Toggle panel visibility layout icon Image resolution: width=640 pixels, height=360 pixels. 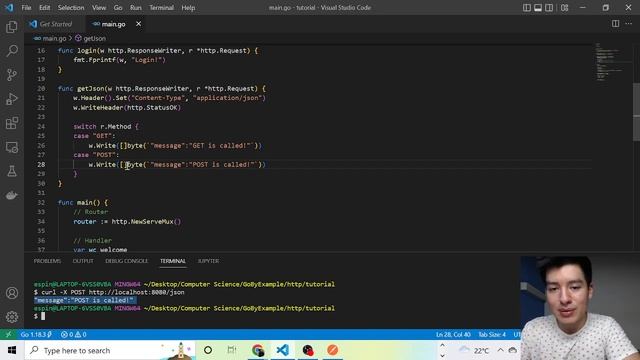click(538, 8)
